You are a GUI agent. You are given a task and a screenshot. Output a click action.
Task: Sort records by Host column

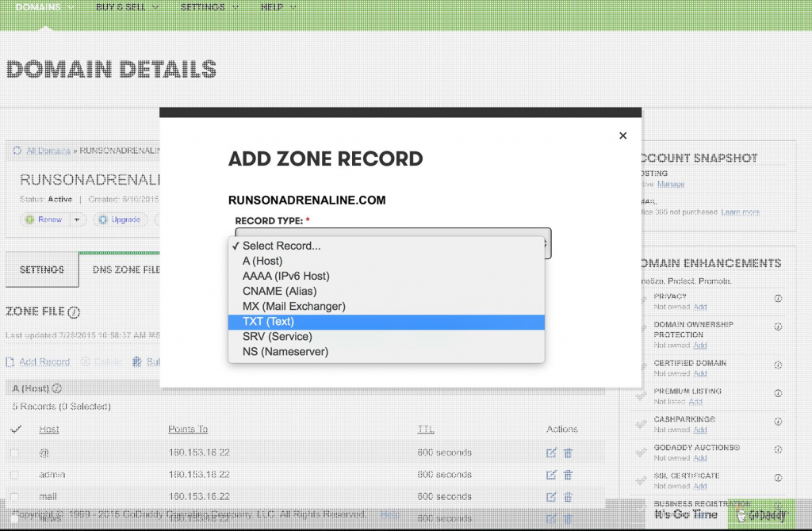pos(48,429)
